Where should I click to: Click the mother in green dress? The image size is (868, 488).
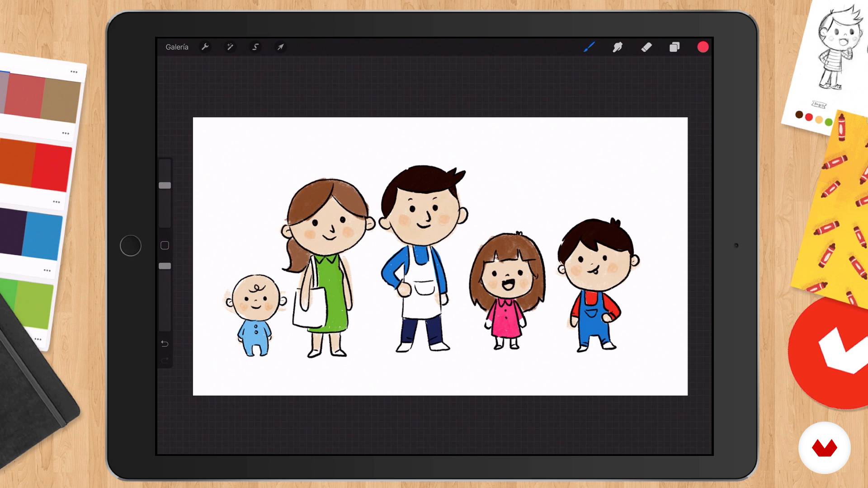tap(328, 267)
